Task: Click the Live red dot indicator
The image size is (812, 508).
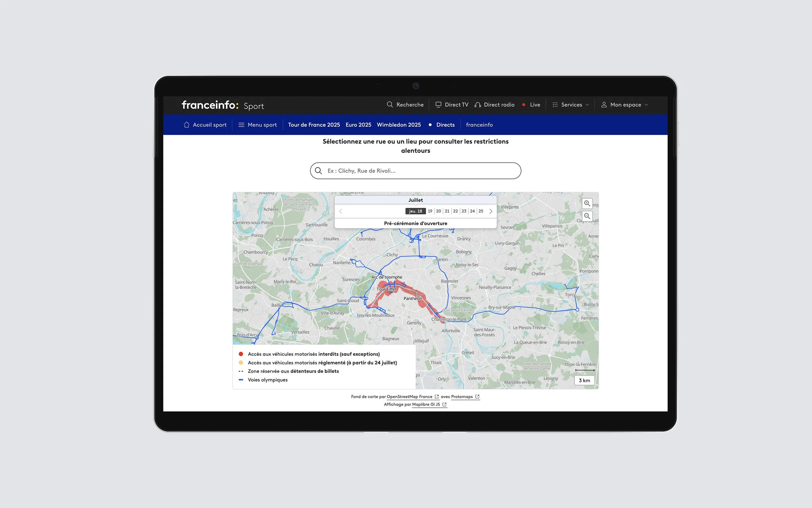Action: pyautogui.click(x=524, y=104)
